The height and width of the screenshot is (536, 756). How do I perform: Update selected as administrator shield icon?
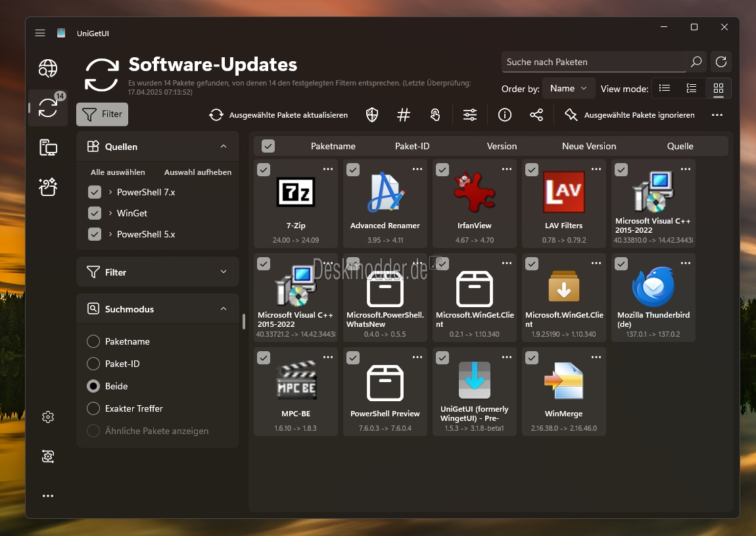click(x=371, y=115)
